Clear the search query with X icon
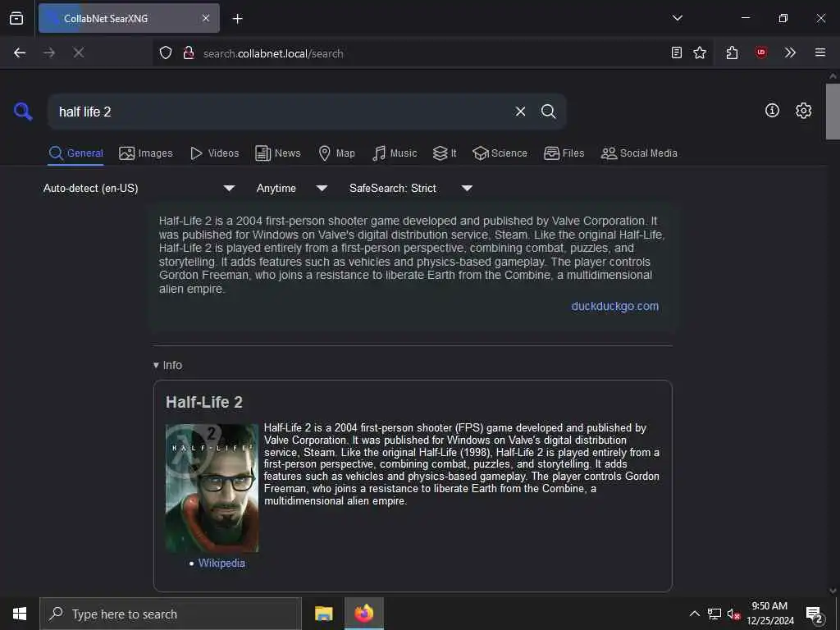Image resolution: width=840 pixels, height=630 pixels. (x=520, y=112)
